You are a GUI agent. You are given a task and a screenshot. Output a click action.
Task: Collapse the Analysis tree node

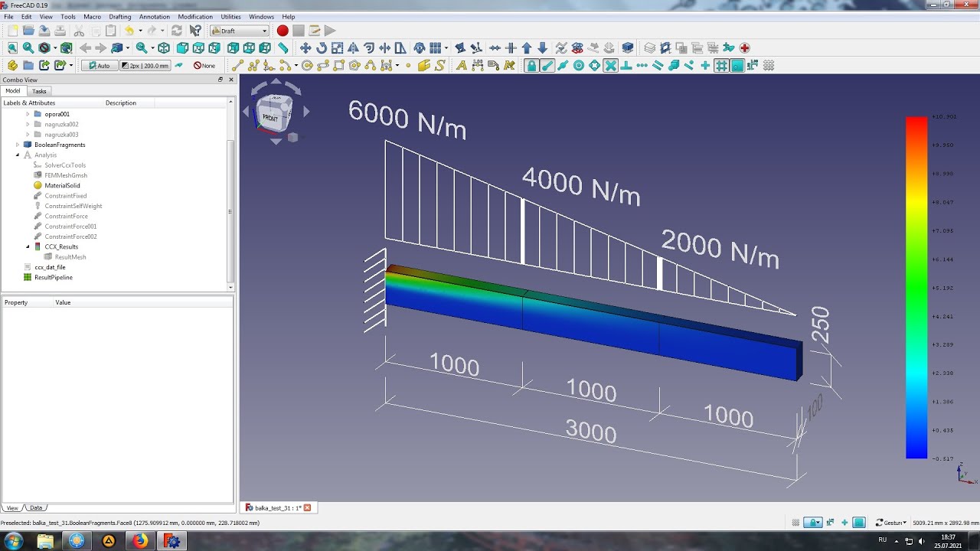point(18,155)
